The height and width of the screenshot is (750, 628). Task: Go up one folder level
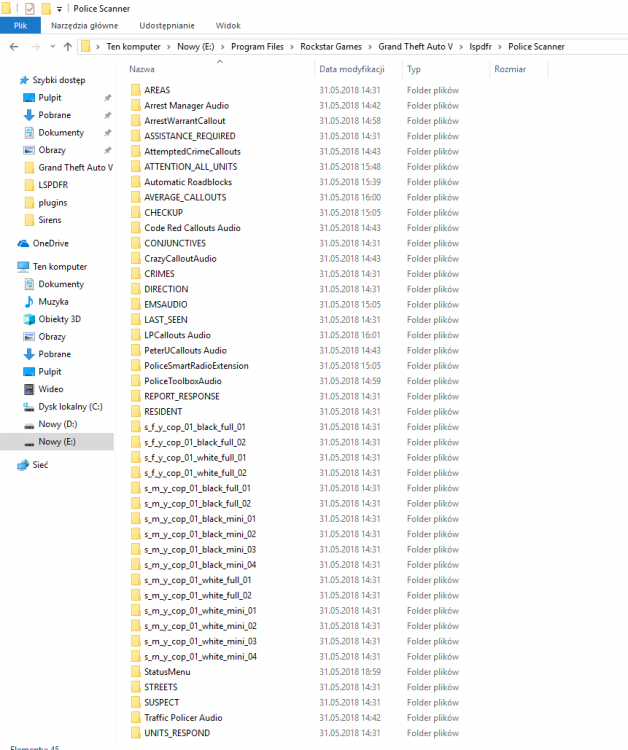tap(67, 46)
